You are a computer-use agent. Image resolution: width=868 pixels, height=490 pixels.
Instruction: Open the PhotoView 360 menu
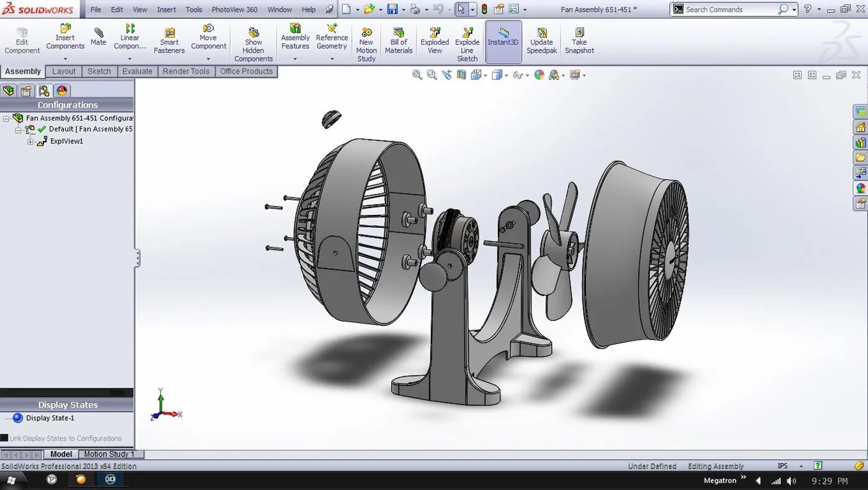234,9
